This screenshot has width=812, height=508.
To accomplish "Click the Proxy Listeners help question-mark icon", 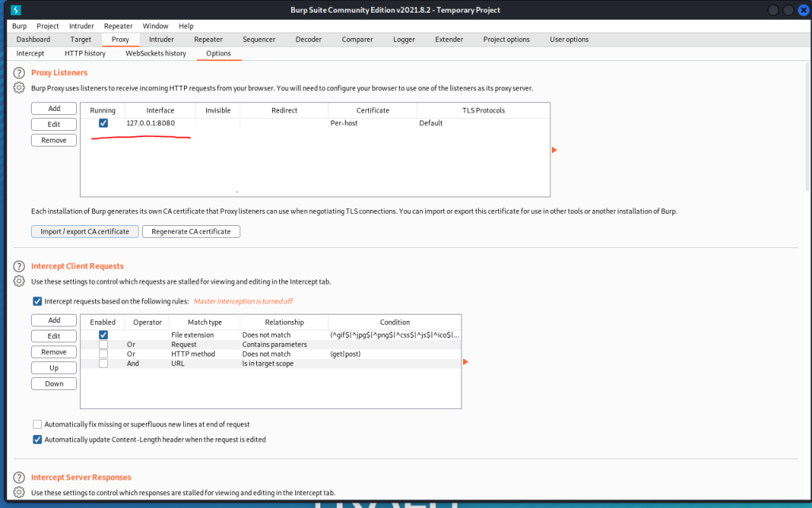I will (17, 74).
